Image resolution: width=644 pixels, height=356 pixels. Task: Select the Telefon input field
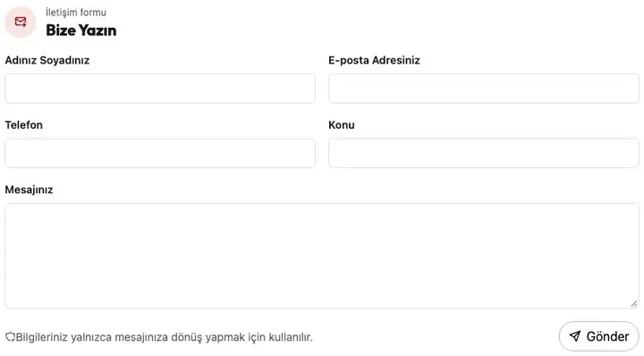(x=160, y=153)
